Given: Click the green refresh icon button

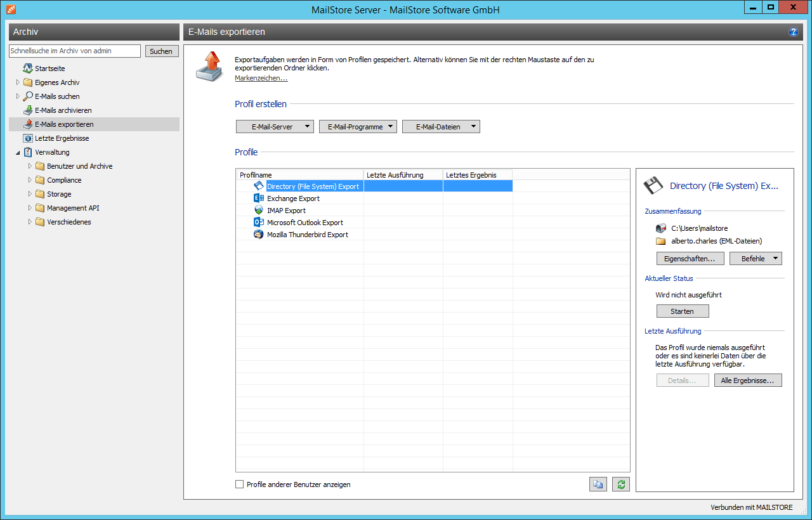Looking at the screenshot, I should pyautogui.click(x=621, y=484).
